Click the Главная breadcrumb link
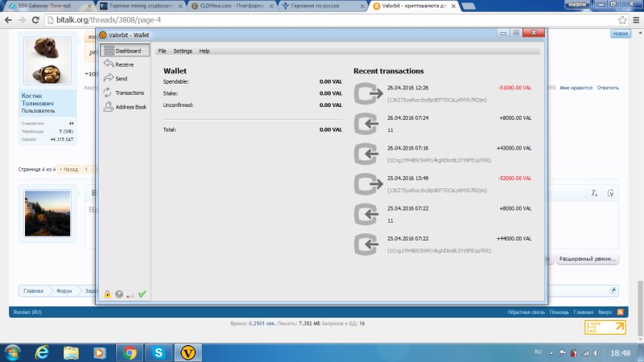Screen dimensions: 644x362 [x=33, y=290]
